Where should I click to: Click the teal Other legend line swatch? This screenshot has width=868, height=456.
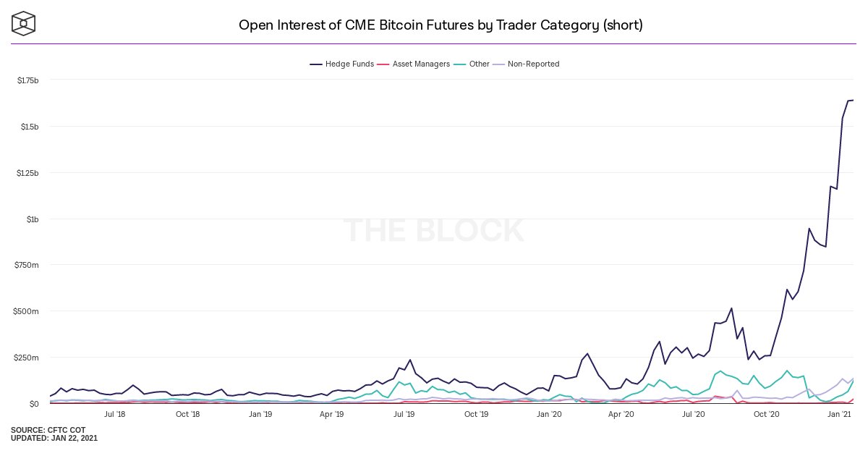click(461, 64)
